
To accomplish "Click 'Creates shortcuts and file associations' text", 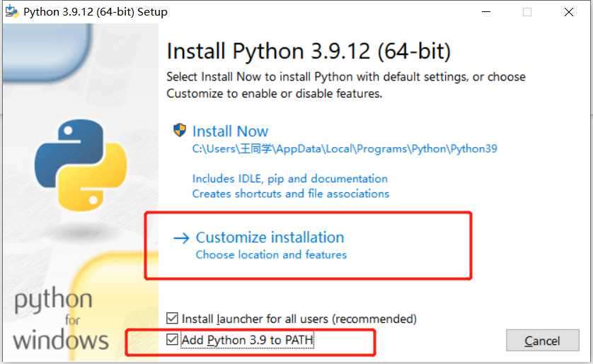I will (290, 194).
